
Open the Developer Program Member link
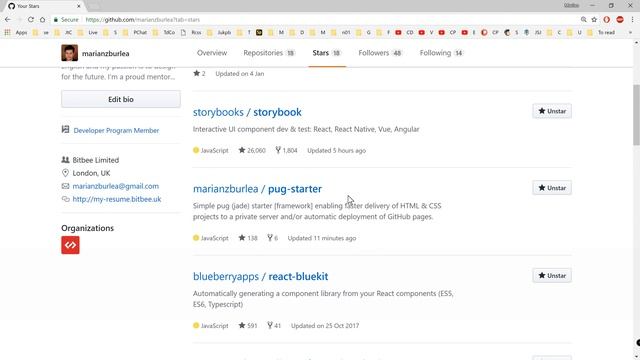click(116, 131)
